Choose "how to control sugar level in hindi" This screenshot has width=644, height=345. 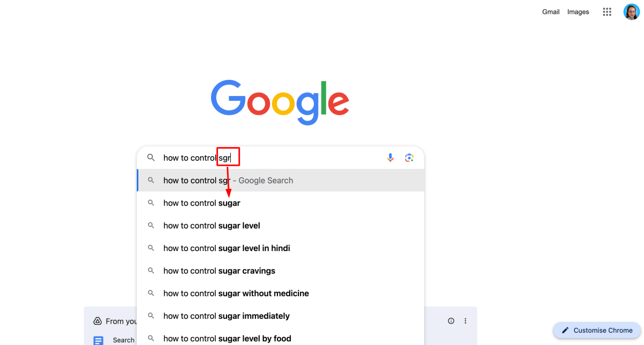[x=226, y=248]
